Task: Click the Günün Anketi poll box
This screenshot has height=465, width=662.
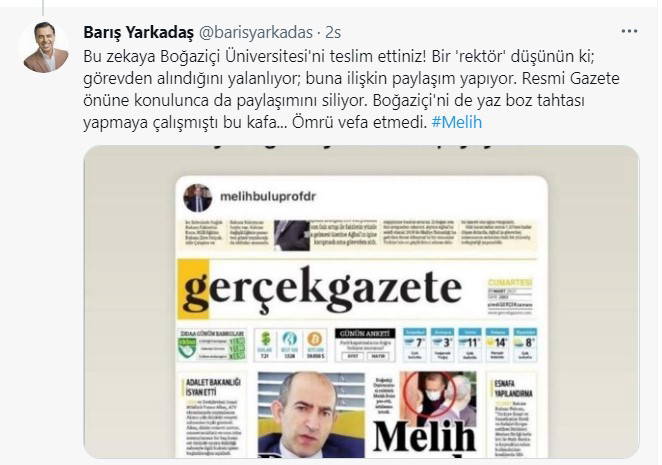Action: pyautogui.click(x=365, y=345)
